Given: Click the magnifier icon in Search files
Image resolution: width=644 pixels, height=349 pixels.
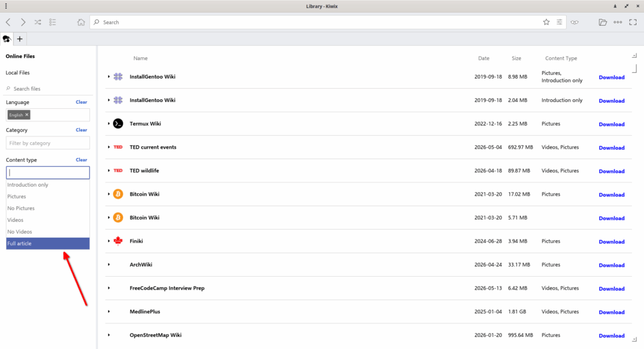Looking at the screenshot, I should (x=8, y=88).
